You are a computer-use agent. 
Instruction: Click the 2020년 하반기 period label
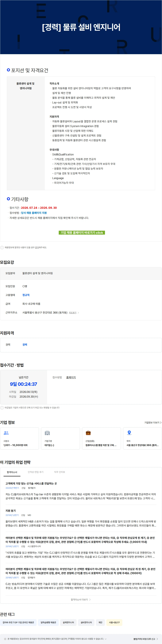pyautogui.click(x=12, y=488)
